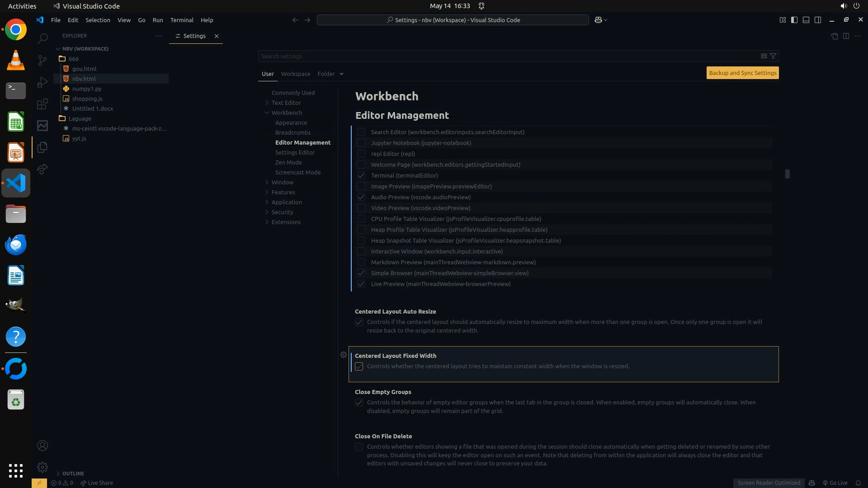Check the Video Preview editor checkbox

361,208
